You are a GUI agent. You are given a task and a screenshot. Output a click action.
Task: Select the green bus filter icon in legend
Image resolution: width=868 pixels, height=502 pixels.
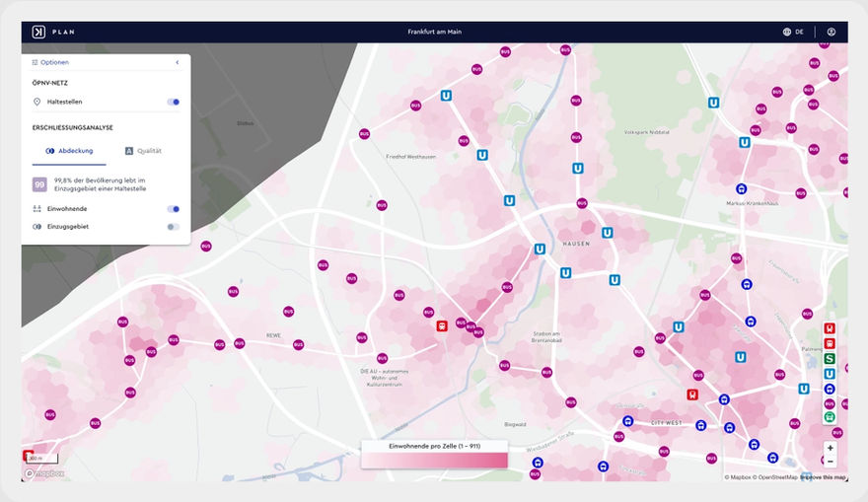tap(830, 417)
